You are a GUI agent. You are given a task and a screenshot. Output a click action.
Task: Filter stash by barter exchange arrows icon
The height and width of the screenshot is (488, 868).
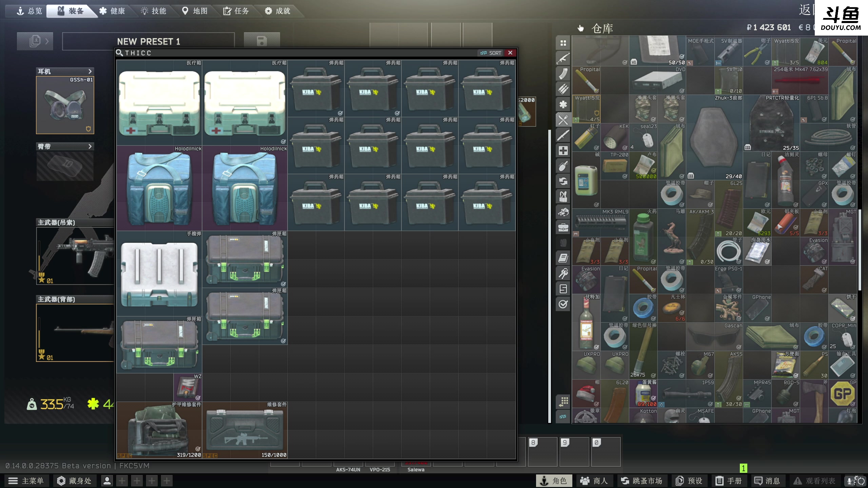pos(563,181)
